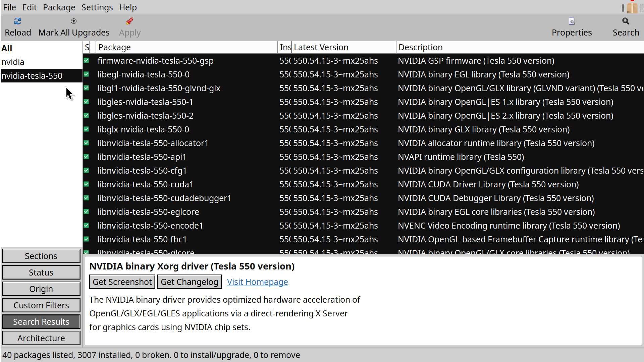This screenshot has width=644, height=362.
Task: Click description 'NVIDIA CUDA Driver Library (Tesla 550 version)'
Action: (488, 184)
